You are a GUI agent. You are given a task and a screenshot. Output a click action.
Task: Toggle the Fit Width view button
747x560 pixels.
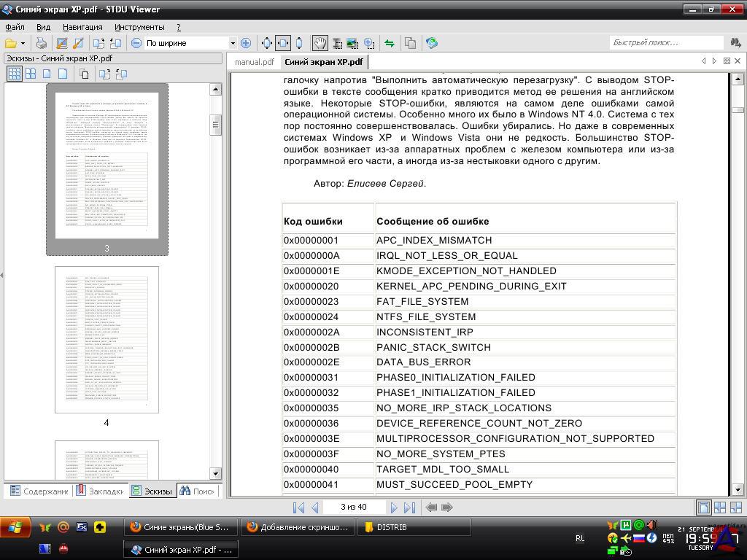point(283,43)
